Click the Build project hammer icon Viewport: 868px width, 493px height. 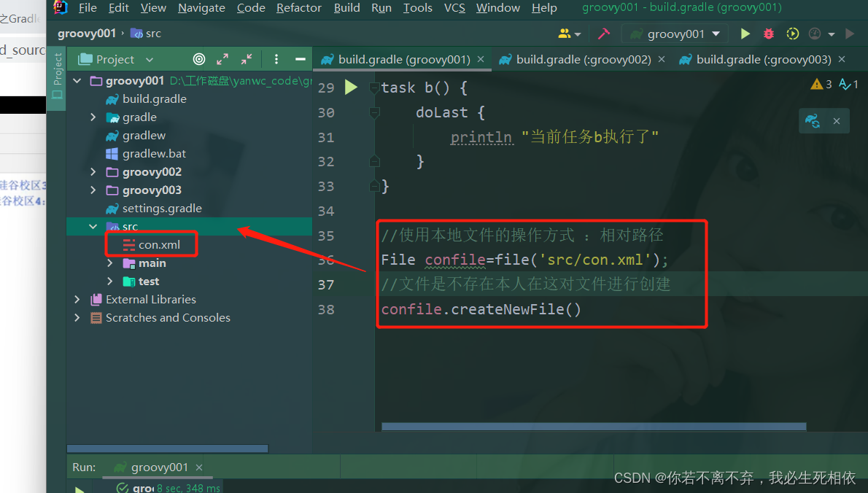point(603,34)
